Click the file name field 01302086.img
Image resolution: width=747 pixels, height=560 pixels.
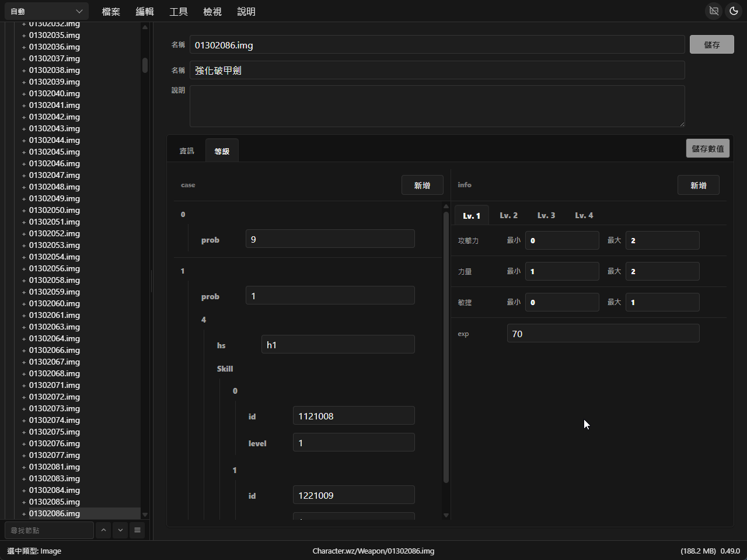437,45
